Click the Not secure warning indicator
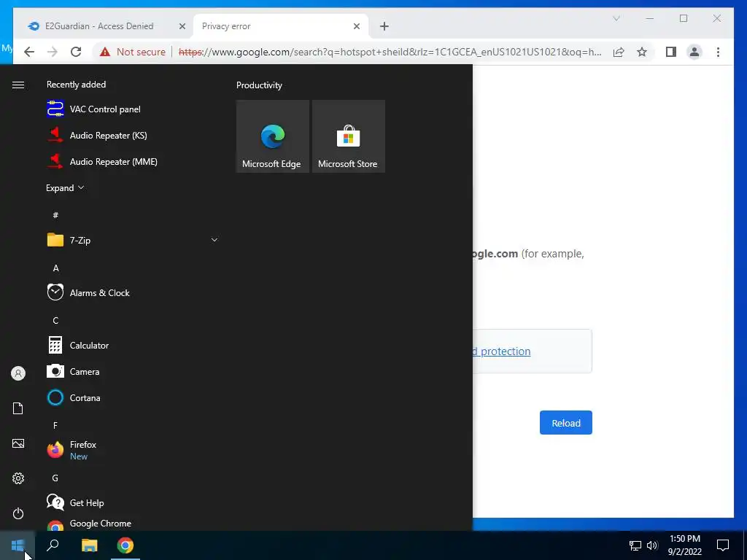 pyautogui.click(x=133, y=52)
